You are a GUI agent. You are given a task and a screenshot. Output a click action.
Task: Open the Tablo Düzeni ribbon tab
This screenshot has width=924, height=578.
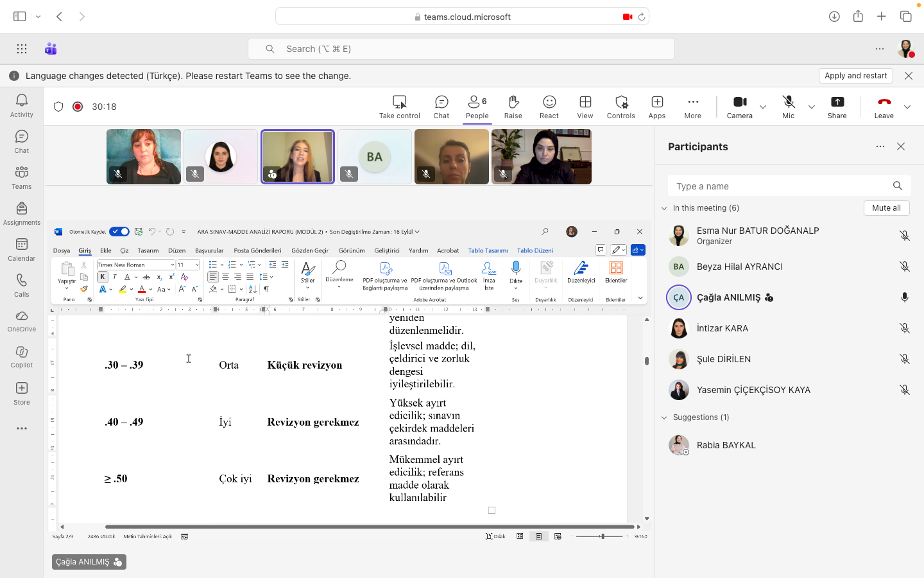[535, 250]
